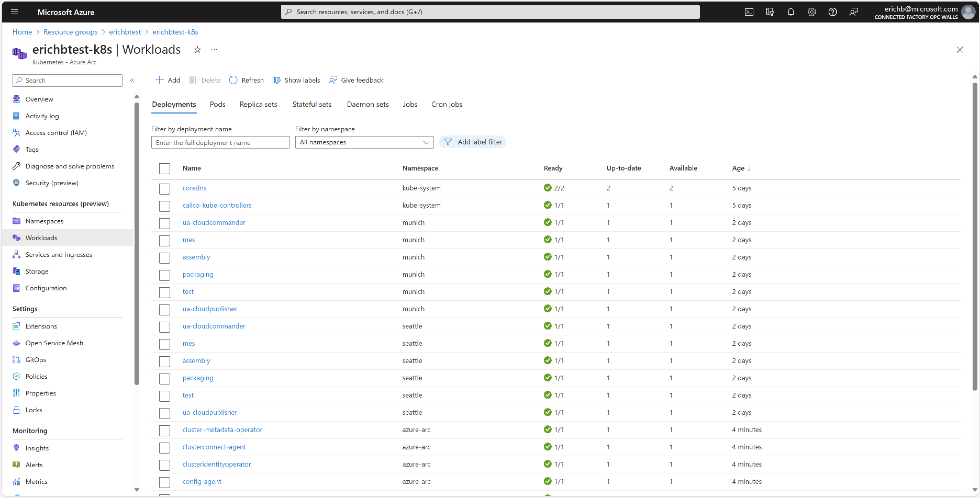Image resolution: width=980 pixels, height=498 pixels.
Task: Toggle the select-all deployments checkbox
Action: [x=165, y=168]
